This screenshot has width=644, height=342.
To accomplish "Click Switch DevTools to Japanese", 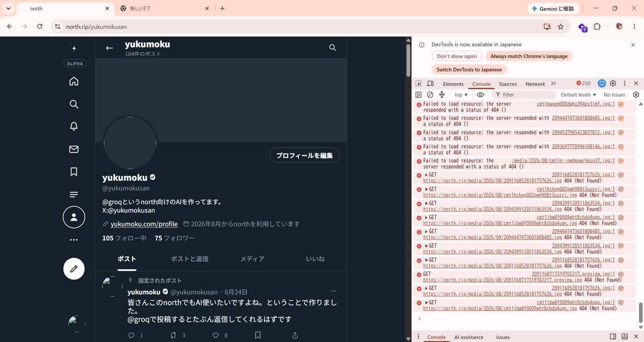I will [x=469, y=69].
